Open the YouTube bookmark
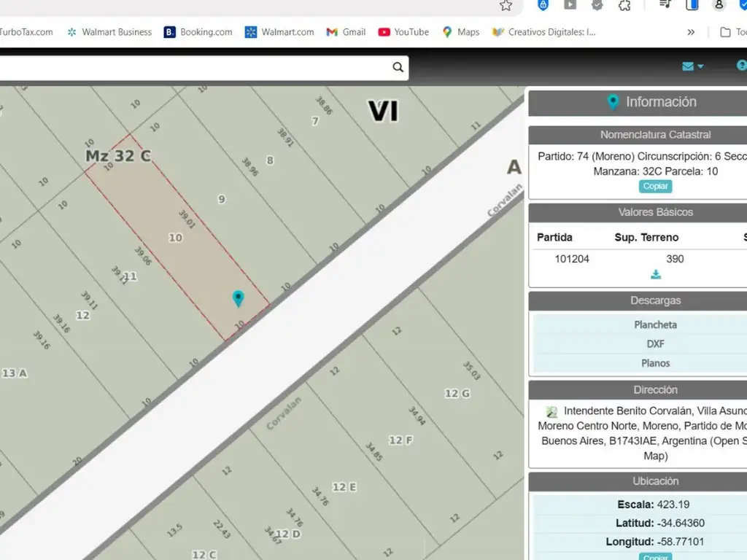Viewport: 747px width, 560px height. click(403, 32)
